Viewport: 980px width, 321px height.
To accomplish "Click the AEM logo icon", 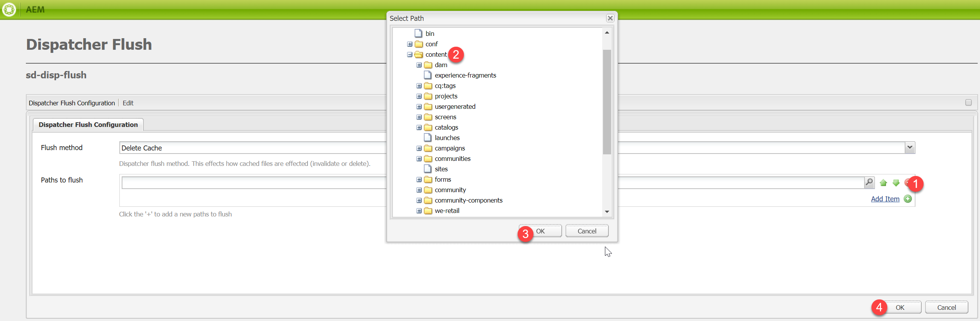I will [x=9, y=9].
